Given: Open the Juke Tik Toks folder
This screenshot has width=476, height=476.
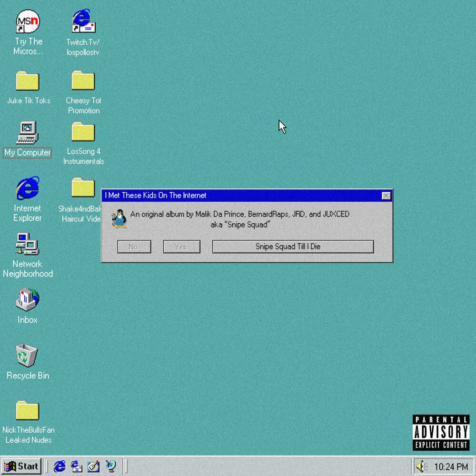Looking at the screenshot, I should point(28,81).
